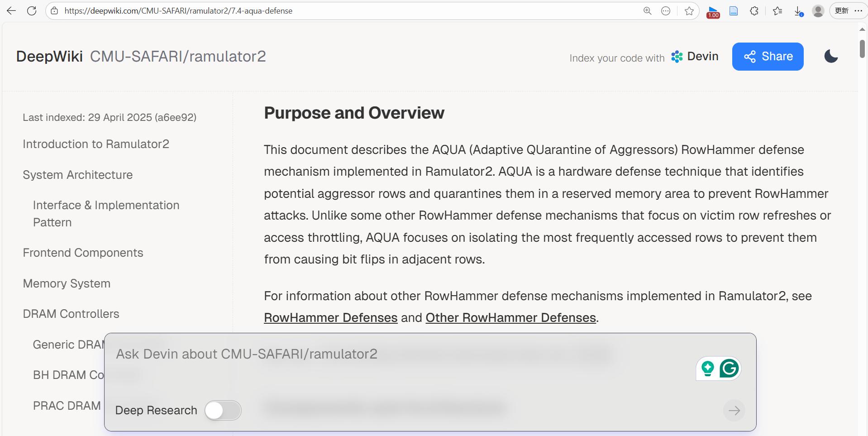Go to Frontend Components sidebar section

click(x=83, y=253)
